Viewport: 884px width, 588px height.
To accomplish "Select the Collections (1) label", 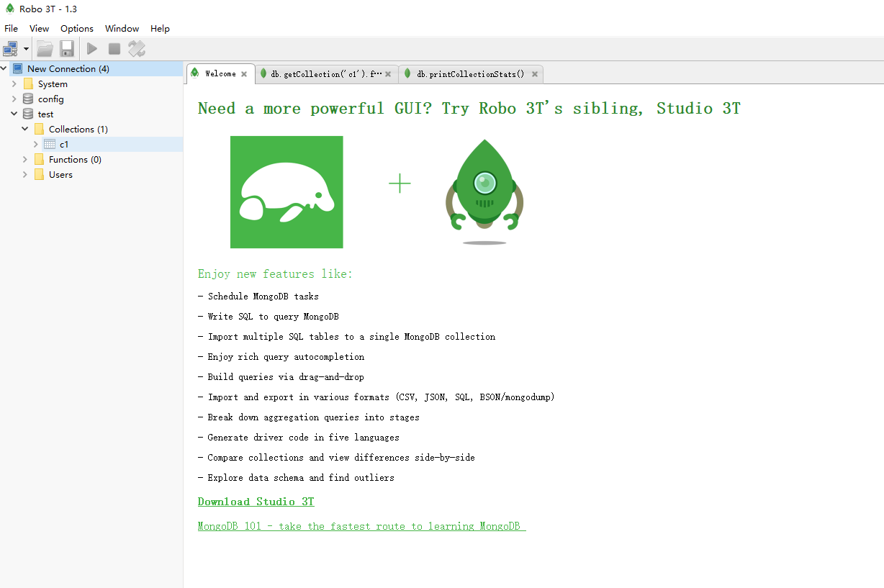I will coord(78,130).
